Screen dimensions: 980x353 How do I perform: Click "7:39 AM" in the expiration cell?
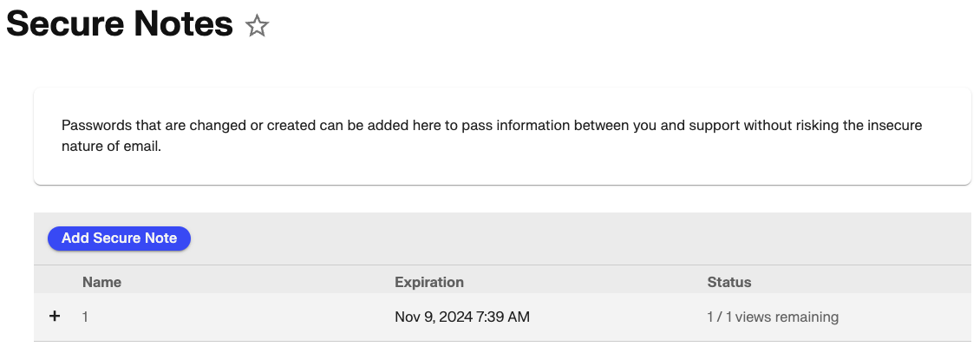[x=503, y=317]
